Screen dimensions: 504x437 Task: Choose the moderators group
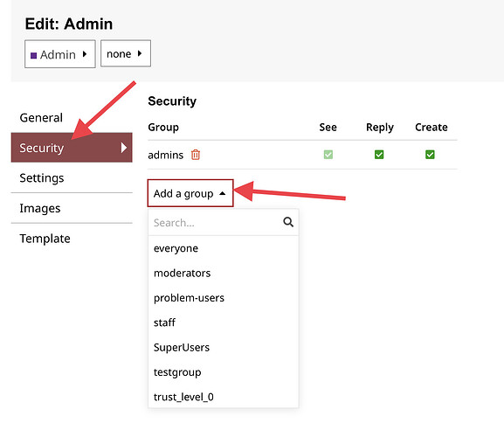tap(224, 273)
